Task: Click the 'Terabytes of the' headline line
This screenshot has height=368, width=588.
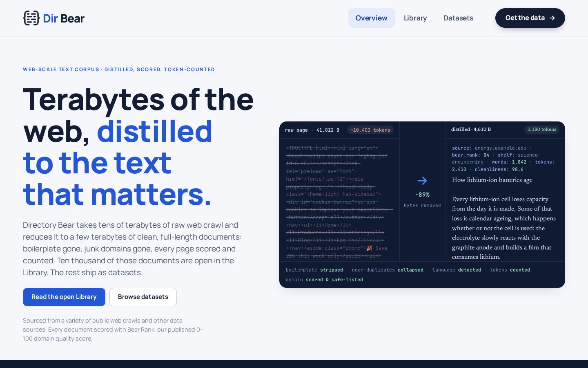Action: tap(138, 99)
